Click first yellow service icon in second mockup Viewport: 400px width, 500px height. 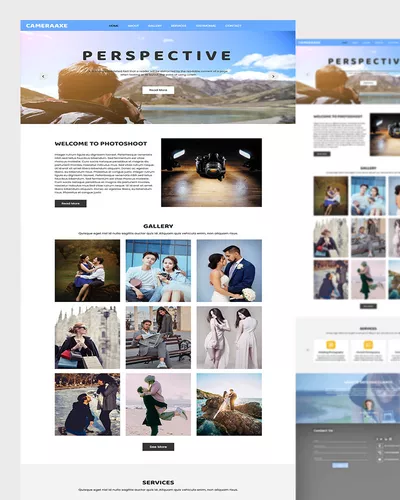[331, 345]
